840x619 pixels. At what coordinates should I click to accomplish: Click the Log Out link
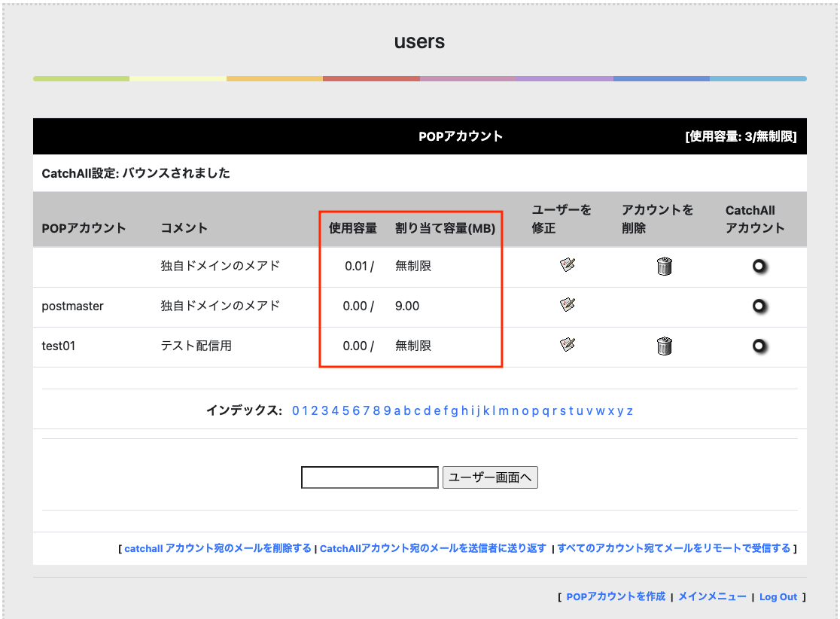[x=778, y=596]
